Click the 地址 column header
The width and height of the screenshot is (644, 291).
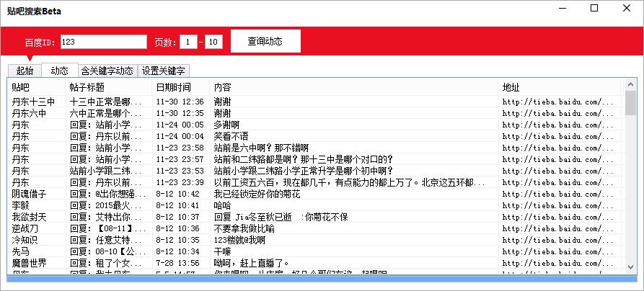pyautogui.click(x=559, y=86)
